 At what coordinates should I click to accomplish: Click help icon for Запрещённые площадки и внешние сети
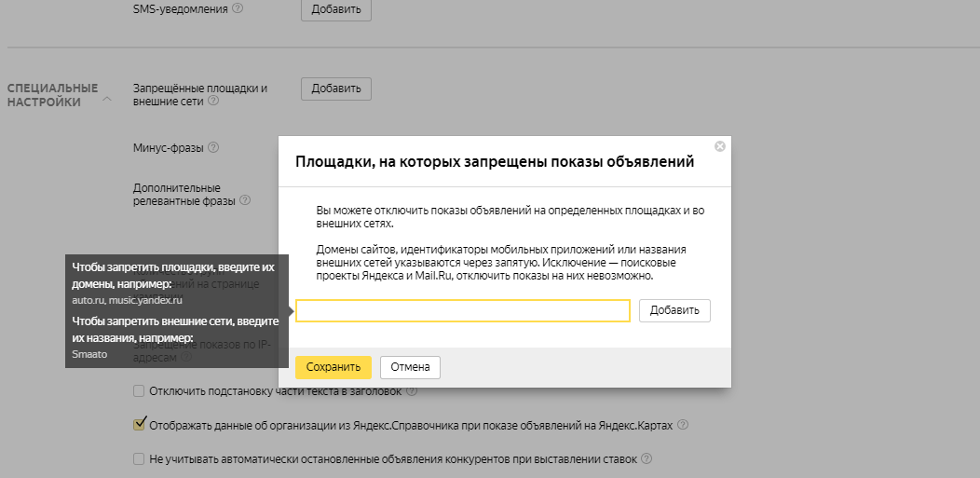click(213, 102)
